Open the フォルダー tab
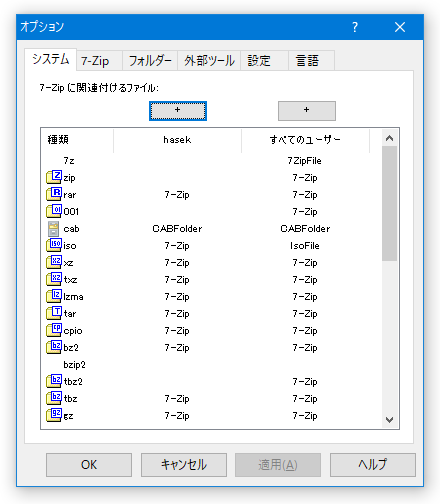The width and height of the screenshot is (440, 504). pos(150,61)
